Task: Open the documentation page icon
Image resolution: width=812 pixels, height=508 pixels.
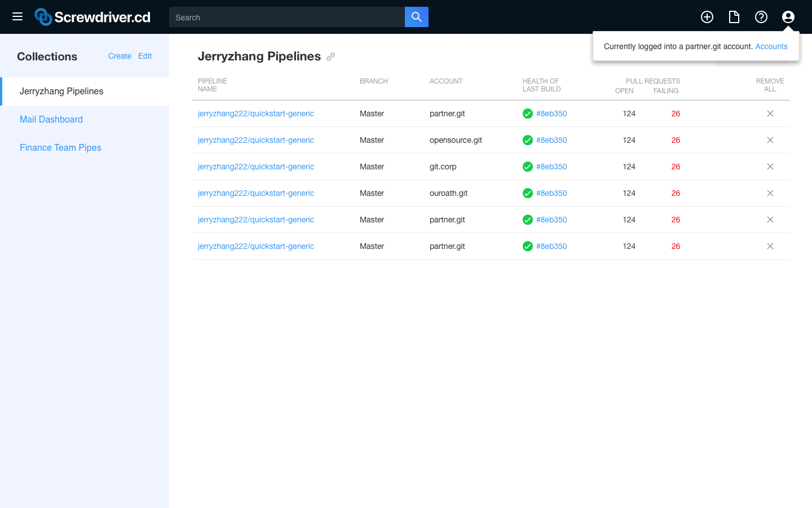Action: (734, 17)
